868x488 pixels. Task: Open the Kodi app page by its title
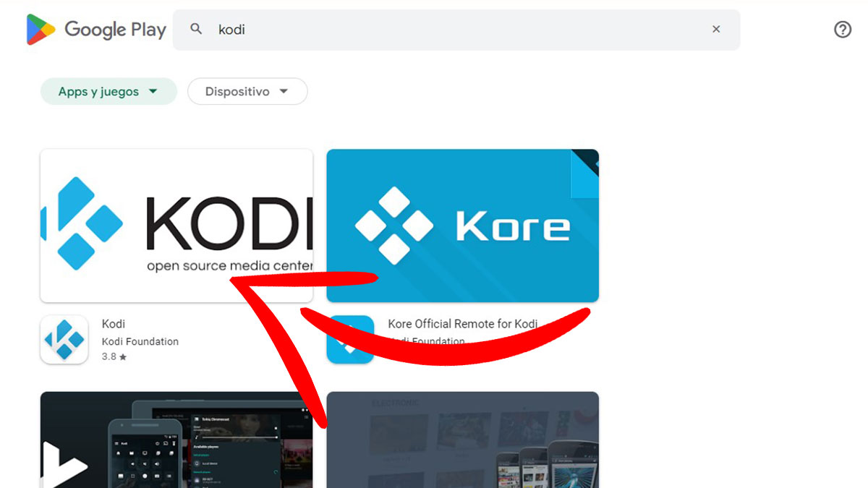114,323
